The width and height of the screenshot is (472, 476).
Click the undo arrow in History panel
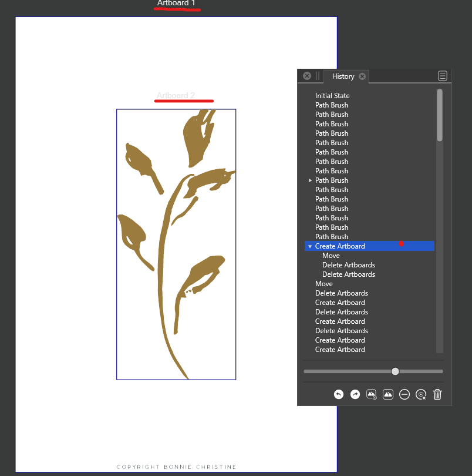[x=339, y=395]
